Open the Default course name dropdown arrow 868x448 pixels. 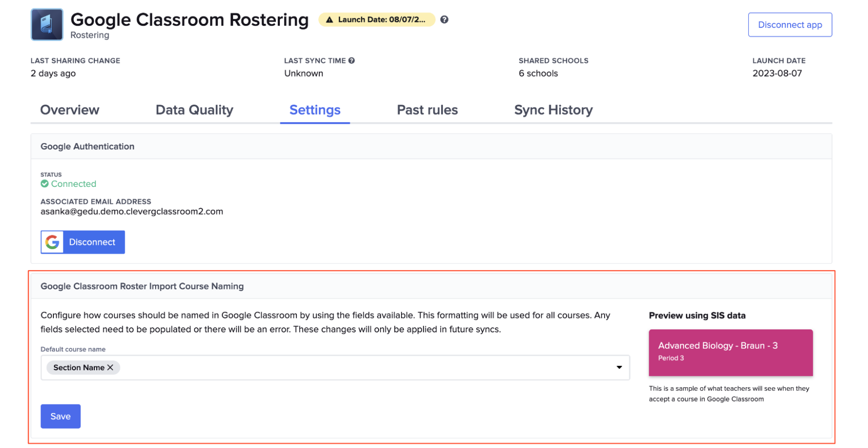619,367
